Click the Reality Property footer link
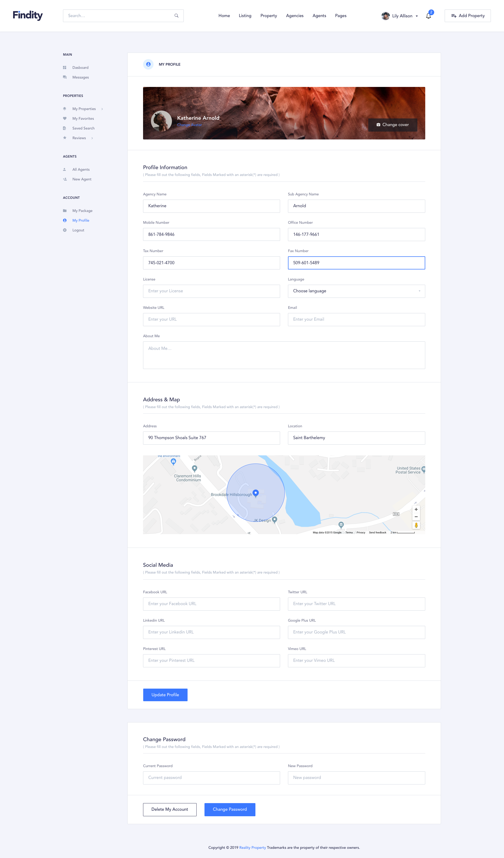Viewport: 504px width, 858px height. 252,847
